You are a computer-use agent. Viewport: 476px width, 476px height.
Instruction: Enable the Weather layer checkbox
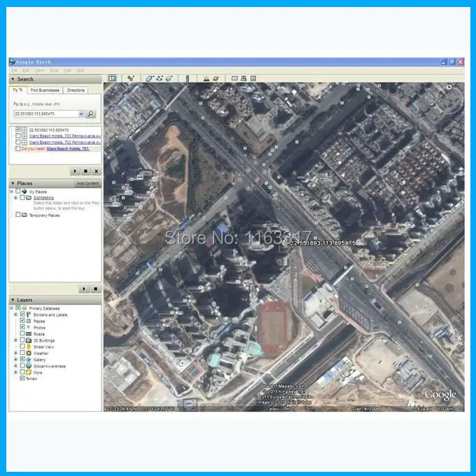[22, 353]
